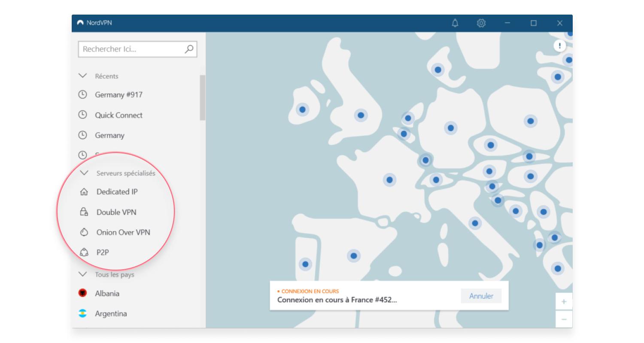Click the P2P servers icon
Viewport: 644px width, 343px height.
click(84, 253)
